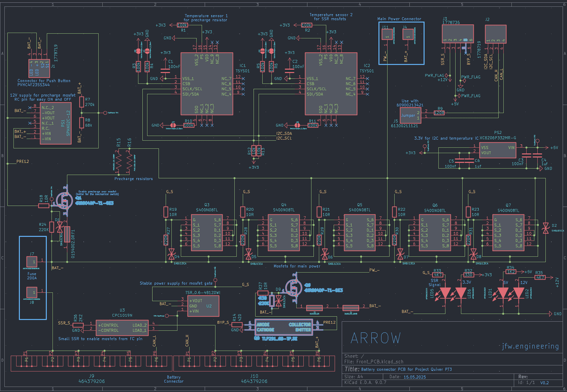567x392 pixels.
Task: Select the date 15.05.2025 in title block
Action: click(415, 377)
